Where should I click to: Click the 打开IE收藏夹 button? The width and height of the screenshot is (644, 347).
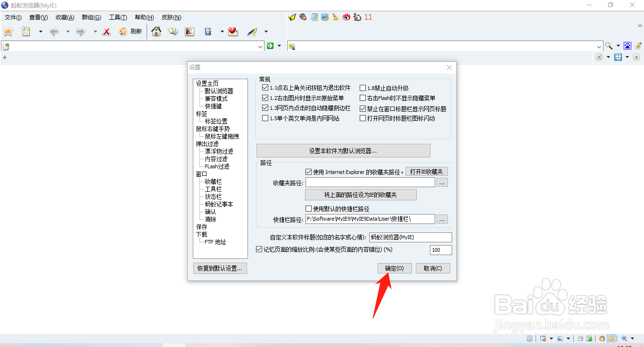(427, 172)
